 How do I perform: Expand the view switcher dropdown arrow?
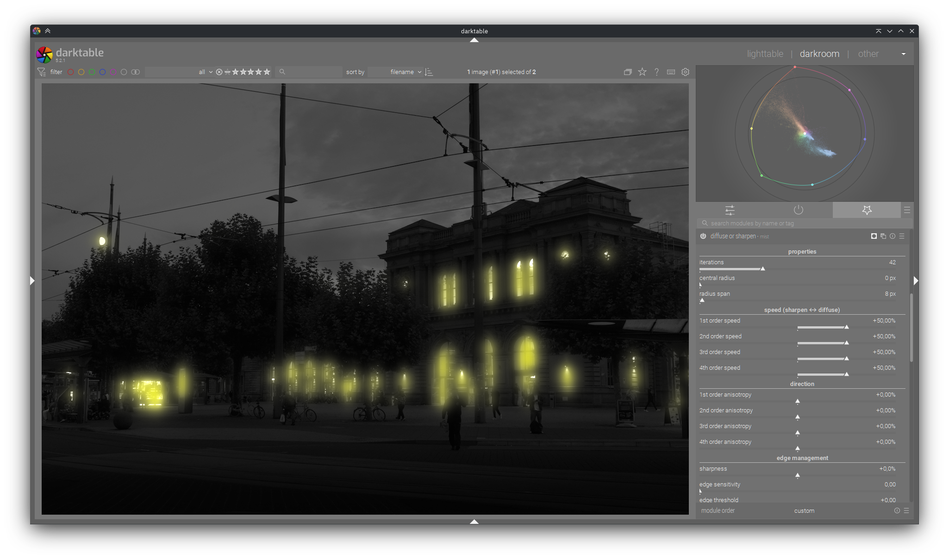click(x=904, y=54)
